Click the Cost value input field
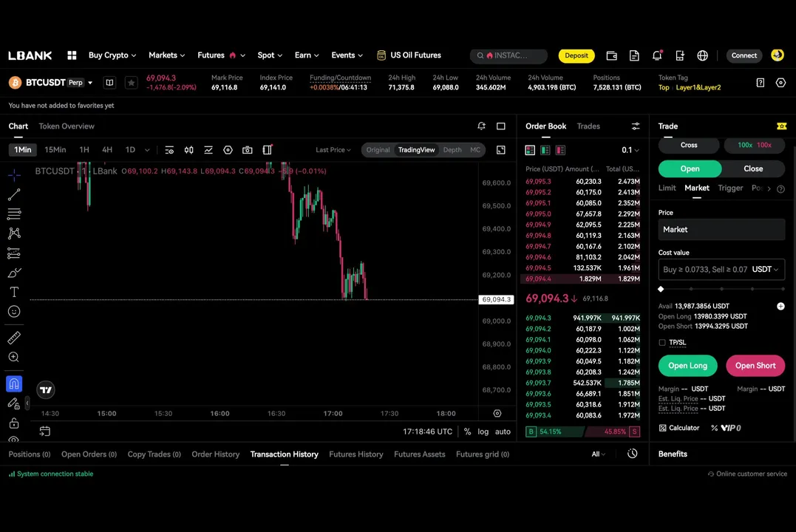Screen dimensions: 796x532 (x=721, y=270)
